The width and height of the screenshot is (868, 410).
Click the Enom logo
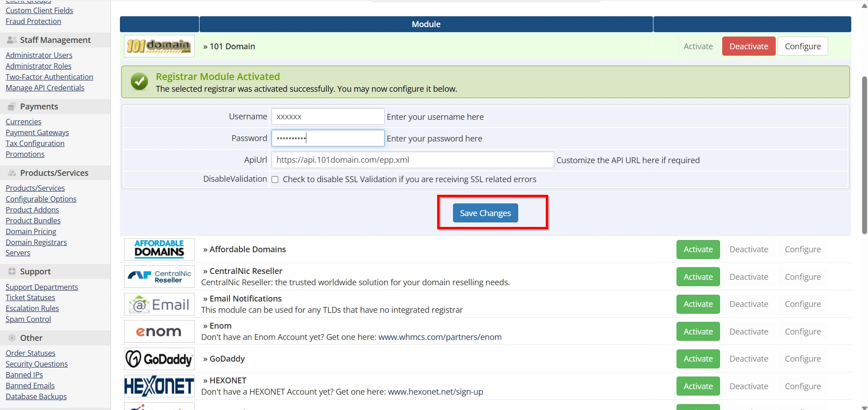point(159,331)
